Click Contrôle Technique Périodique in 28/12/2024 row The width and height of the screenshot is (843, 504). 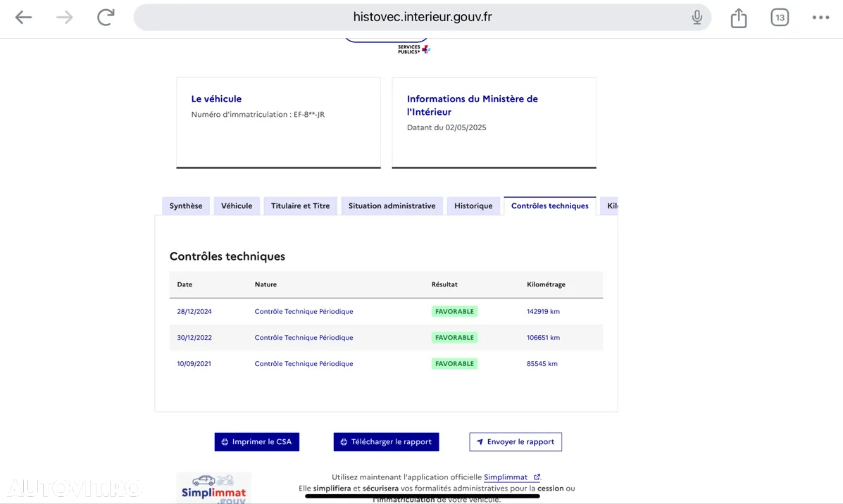point(304,311)
